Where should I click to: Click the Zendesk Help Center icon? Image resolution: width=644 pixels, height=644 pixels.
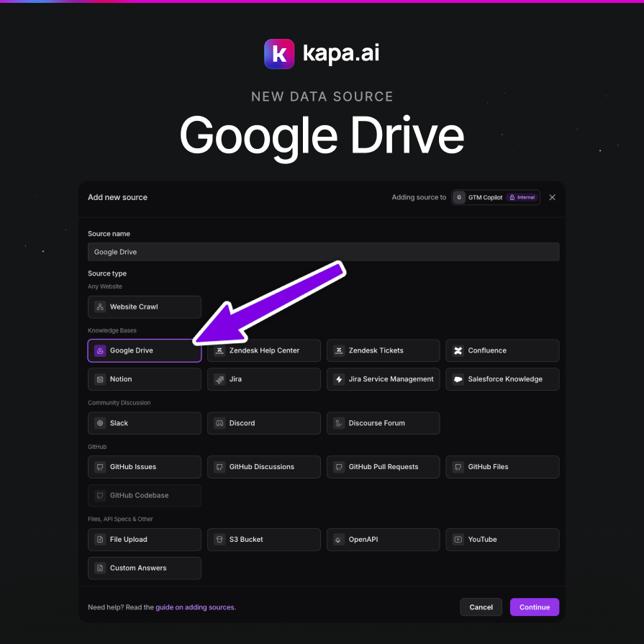[219, 350]
